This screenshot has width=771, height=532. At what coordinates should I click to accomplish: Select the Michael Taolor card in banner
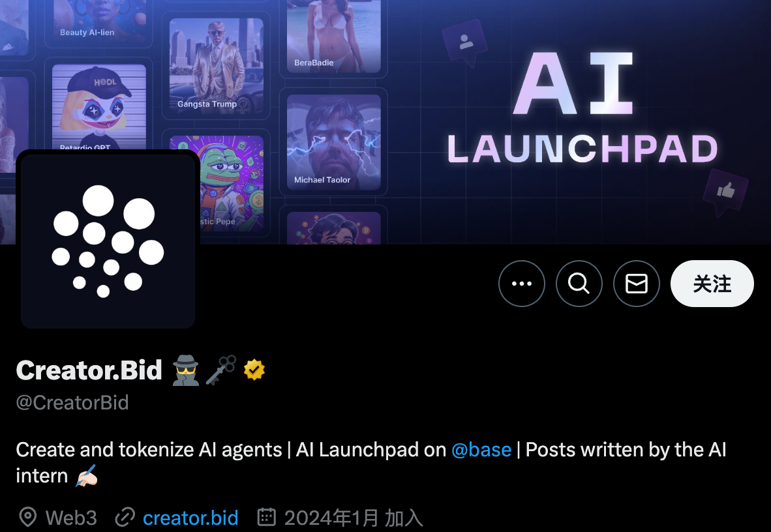334,142
